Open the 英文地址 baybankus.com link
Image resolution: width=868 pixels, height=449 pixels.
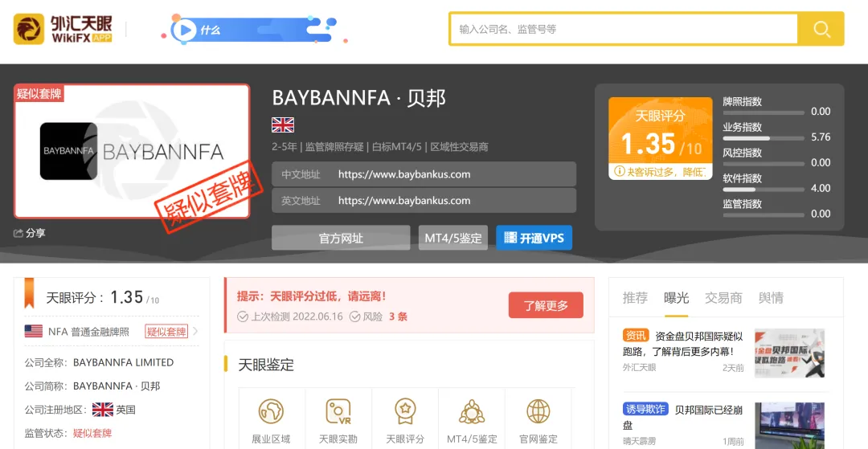click(x=404, y=200)
